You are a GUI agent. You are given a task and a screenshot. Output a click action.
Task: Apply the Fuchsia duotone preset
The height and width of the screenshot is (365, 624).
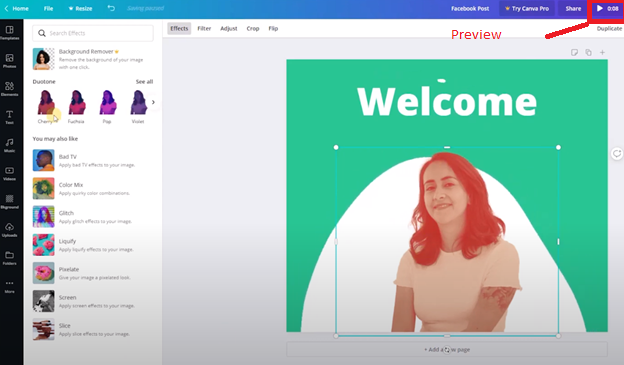[x=76, y=106]
